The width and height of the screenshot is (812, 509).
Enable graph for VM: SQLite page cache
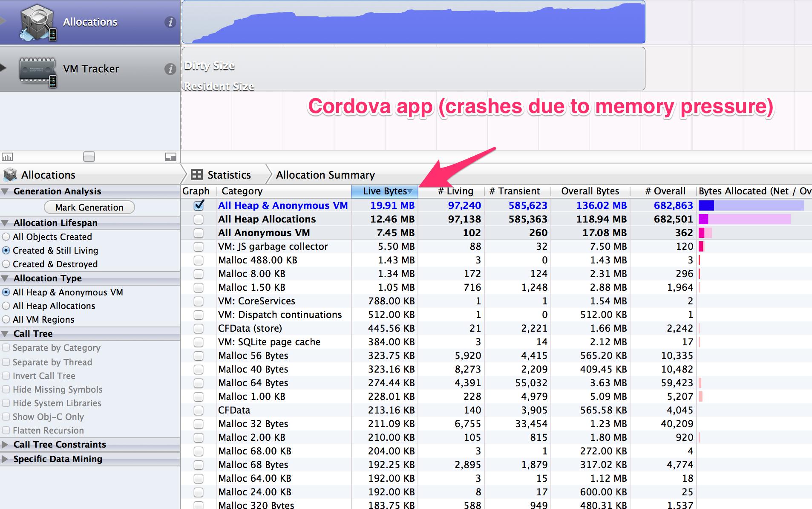click(199, 342)
